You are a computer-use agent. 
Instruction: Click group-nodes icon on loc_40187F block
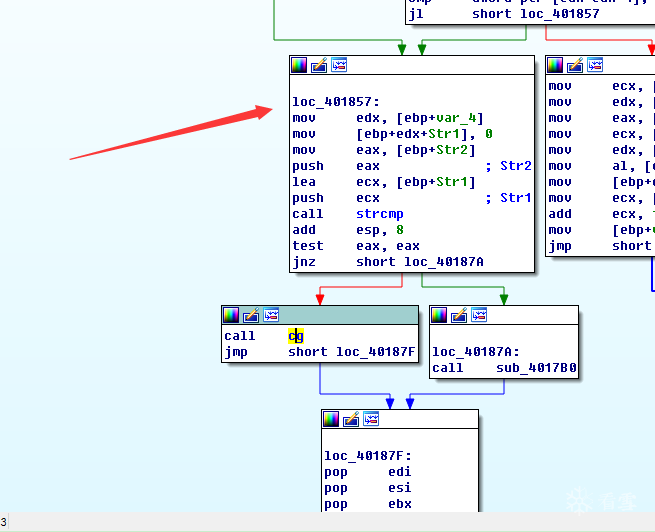pyautogui.click(x=371, y=419)
